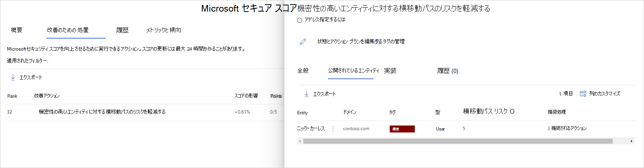
Task: Click the pencil edit icon
Action: (x=303, y=42)
